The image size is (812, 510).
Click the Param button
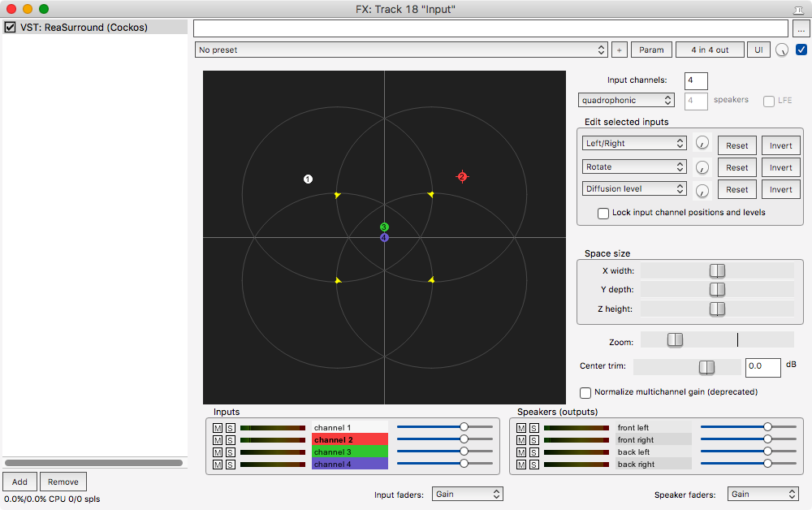tap(651, 50)
